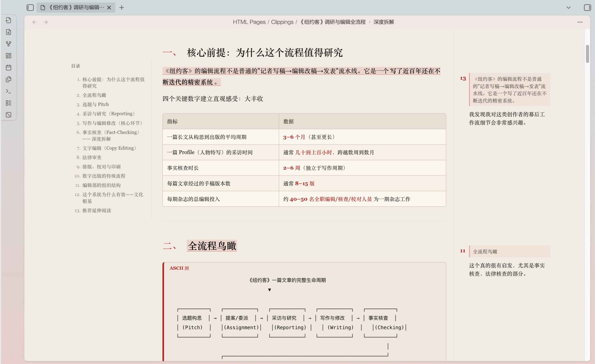Open random note dice icon
This screenshot has width=595, height=364.
9,115
